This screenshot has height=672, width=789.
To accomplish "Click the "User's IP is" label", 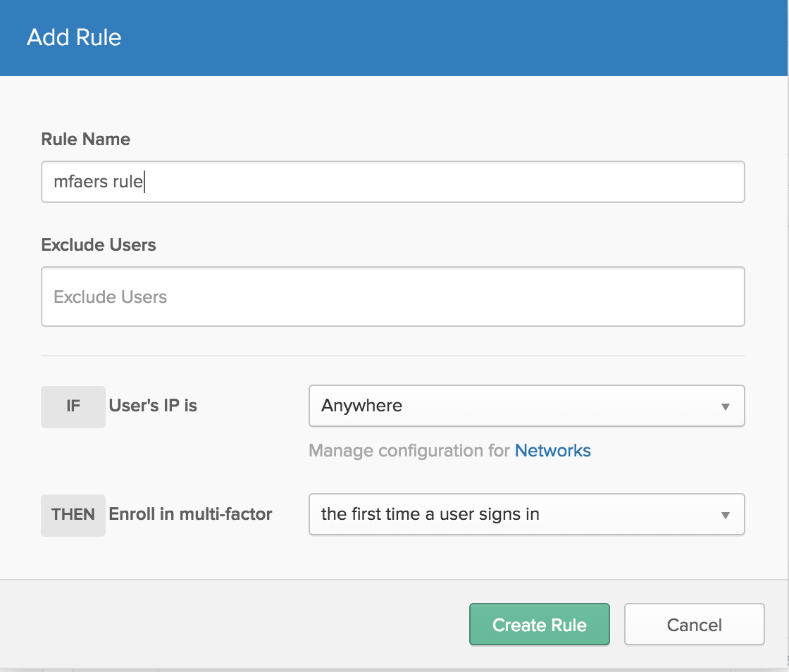I will coord(153,406).
